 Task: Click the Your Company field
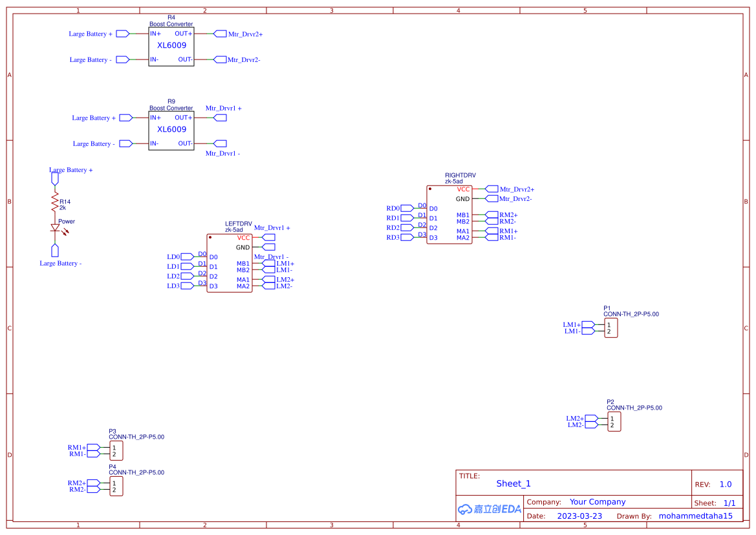point(598,502)
